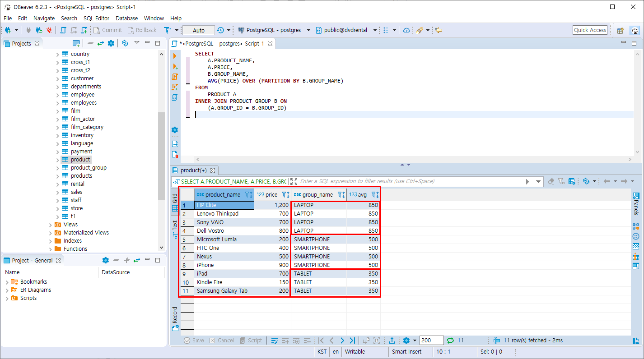Viewport: 644px width, 359px height.
Task: Click the group_name column filter icon
Action: (x=340, y=195)
